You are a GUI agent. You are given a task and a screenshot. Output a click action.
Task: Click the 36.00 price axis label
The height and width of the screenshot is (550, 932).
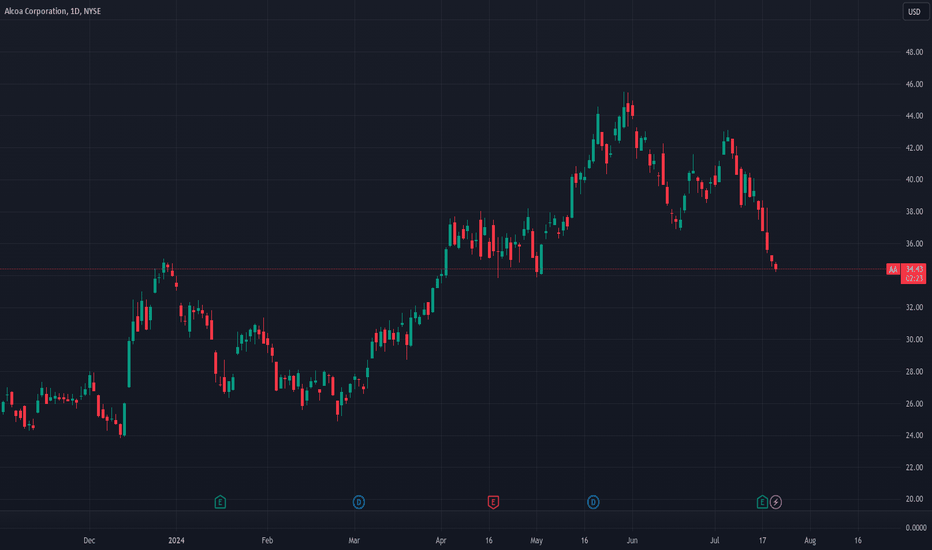click(x=914, y=244)
